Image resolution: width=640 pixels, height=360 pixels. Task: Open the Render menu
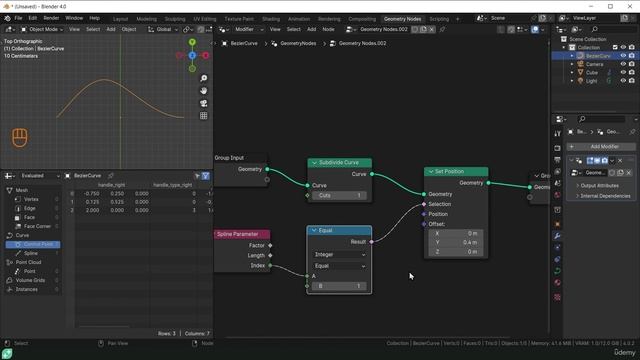pos(51,18)
